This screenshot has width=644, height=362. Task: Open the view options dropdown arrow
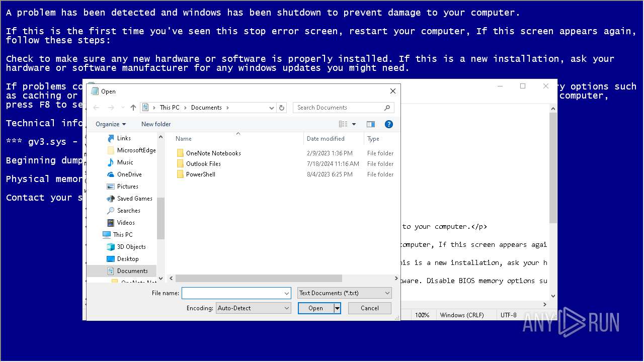coord(354,124)
